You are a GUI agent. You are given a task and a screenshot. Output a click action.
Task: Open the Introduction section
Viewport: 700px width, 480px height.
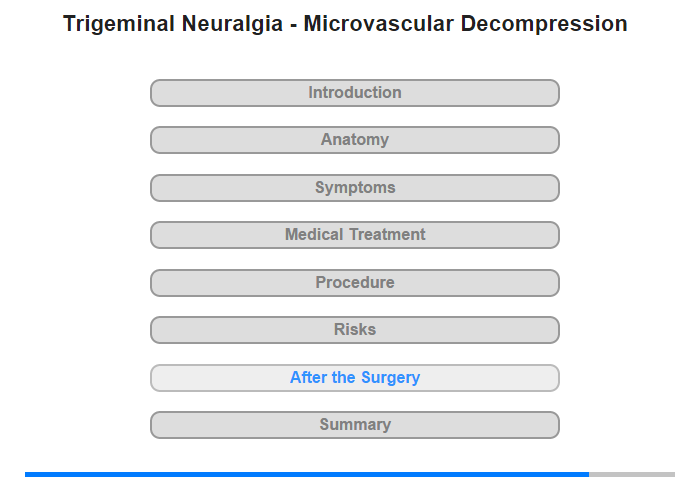pos(354,93)
